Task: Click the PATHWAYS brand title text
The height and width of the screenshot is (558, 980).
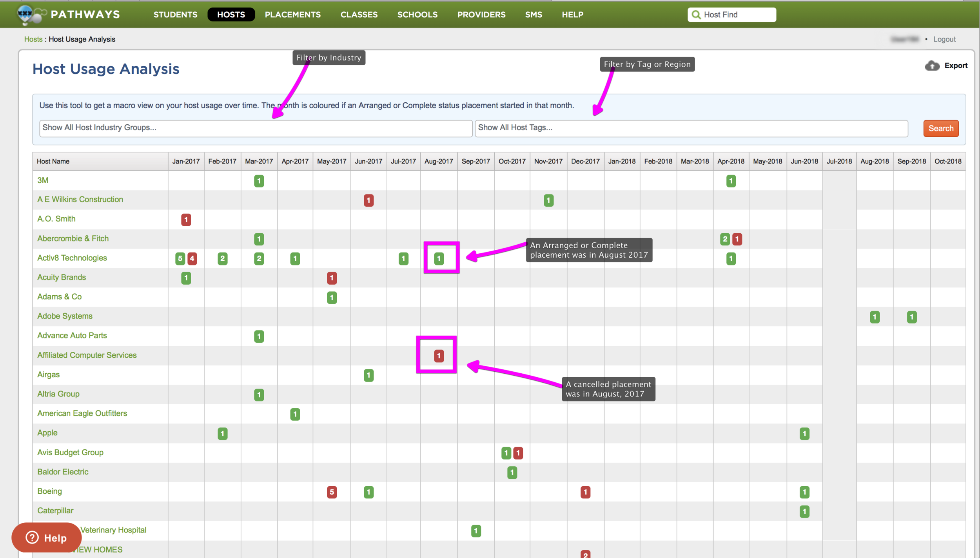Action: click(x=85, y=15)
